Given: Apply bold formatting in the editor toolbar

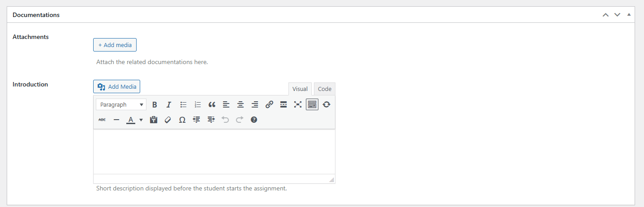Looking at the screenshot, I should (155, 104).
